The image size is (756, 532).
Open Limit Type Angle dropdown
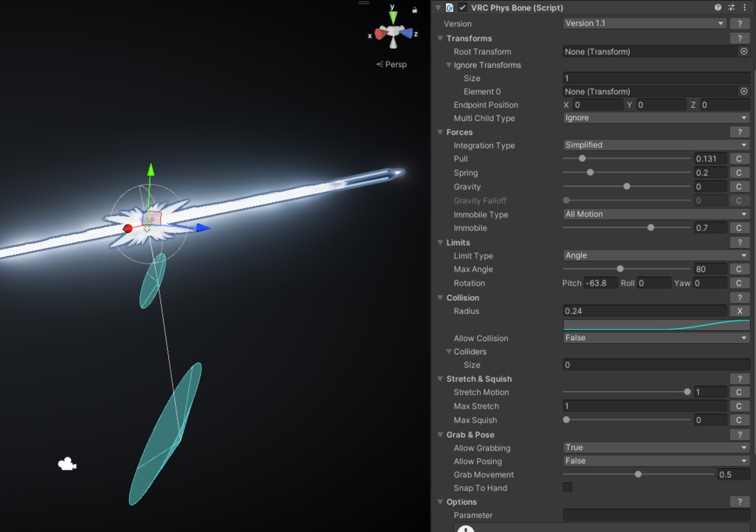click(656, 255)
